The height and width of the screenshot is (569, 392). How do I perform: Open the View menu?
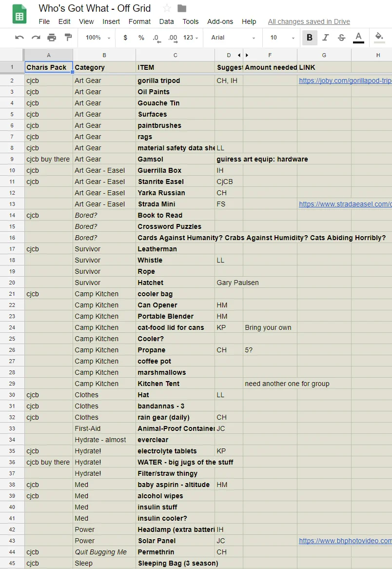pos(86,21)
